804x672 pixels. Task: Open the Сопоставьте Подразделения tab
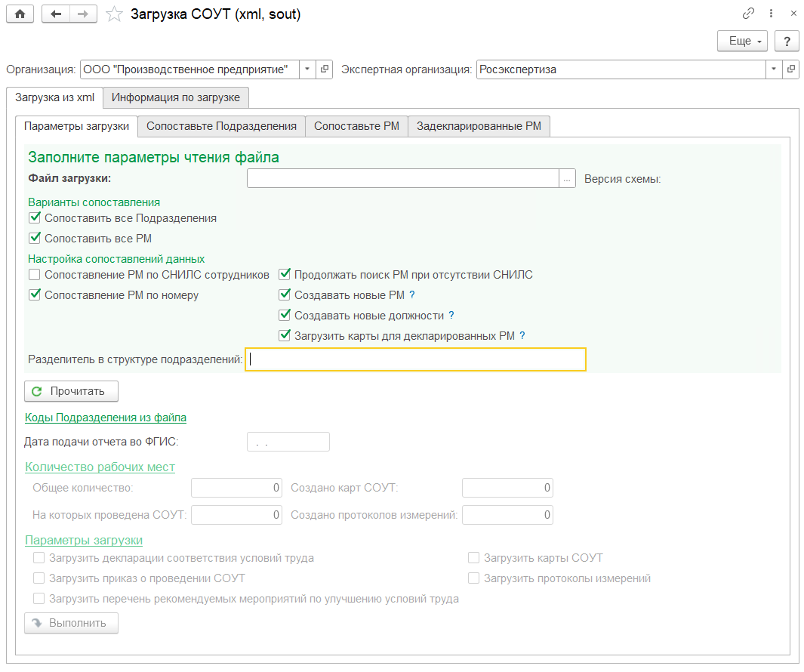coord(221,126)
